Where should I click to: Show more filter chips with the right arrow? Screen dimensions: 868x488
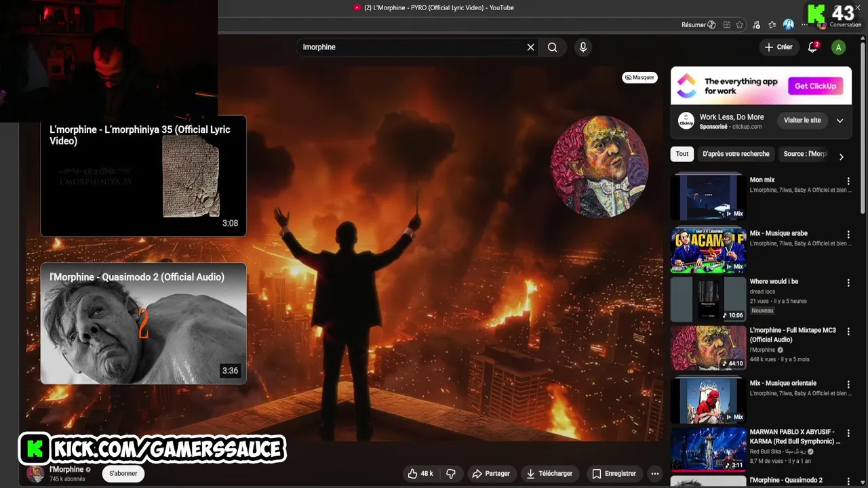click(841, 157)
